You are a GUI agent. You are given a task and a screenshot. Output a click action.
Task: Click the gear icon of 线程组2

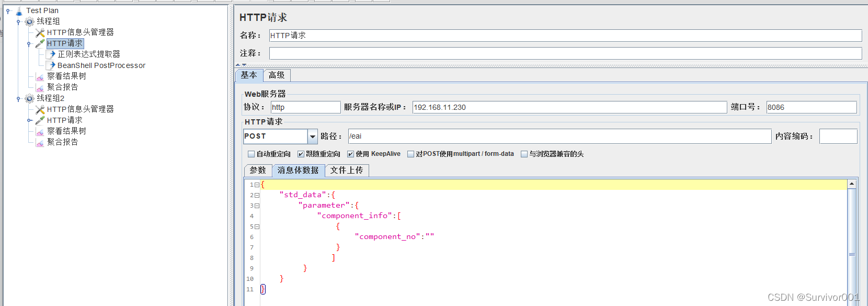29,98
